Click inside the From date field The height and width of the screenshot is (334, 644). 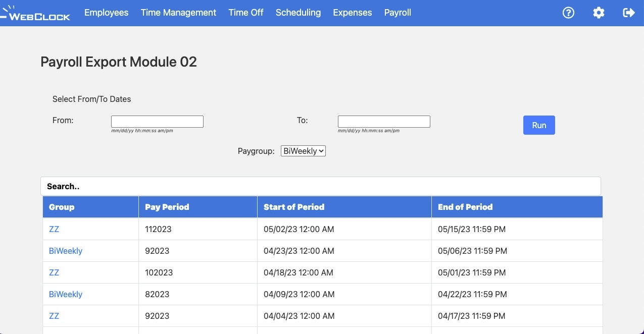coord(157,121)
